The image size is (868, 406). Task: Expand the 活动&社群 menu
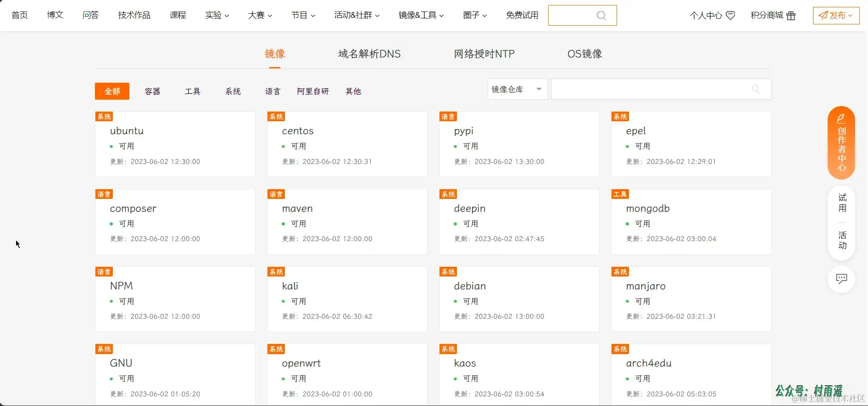point(357,15)
